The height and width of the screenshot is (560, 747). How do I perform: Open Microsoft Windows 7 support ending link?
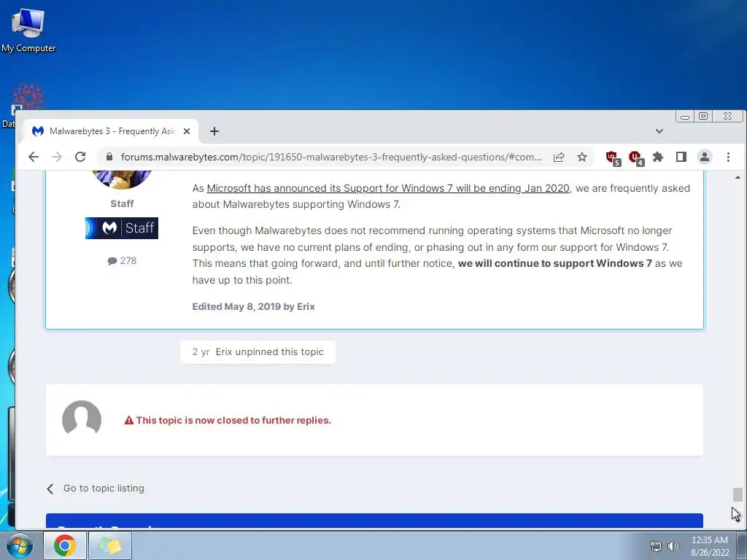pos(388,188)
